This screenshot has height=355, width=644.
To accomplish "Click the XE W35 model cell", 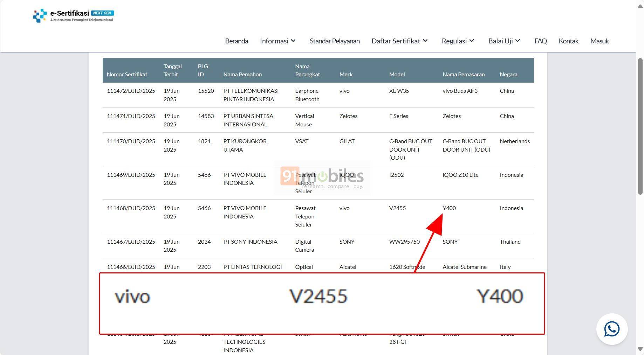I will [399, 91].
